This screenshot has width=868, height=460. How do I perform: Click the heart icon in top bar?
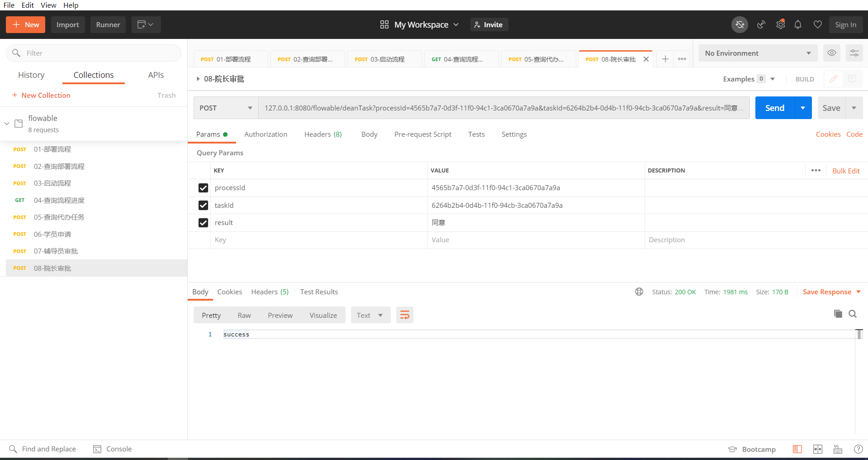pyautogui.click(x=817, y=25)
